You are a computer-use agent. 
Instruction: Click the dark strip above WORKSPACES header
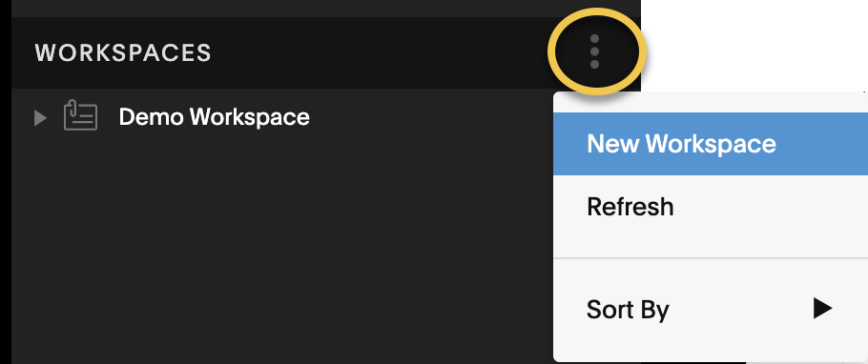pos(325,9)
